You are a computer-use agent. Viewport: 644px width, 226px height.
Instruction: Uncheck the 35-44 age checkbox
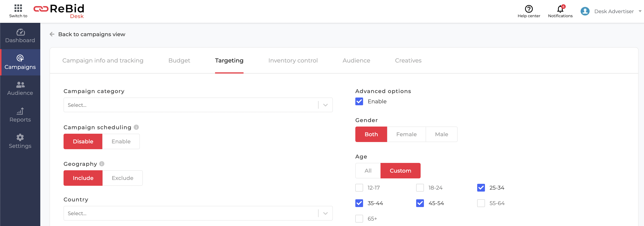[359, 203]
